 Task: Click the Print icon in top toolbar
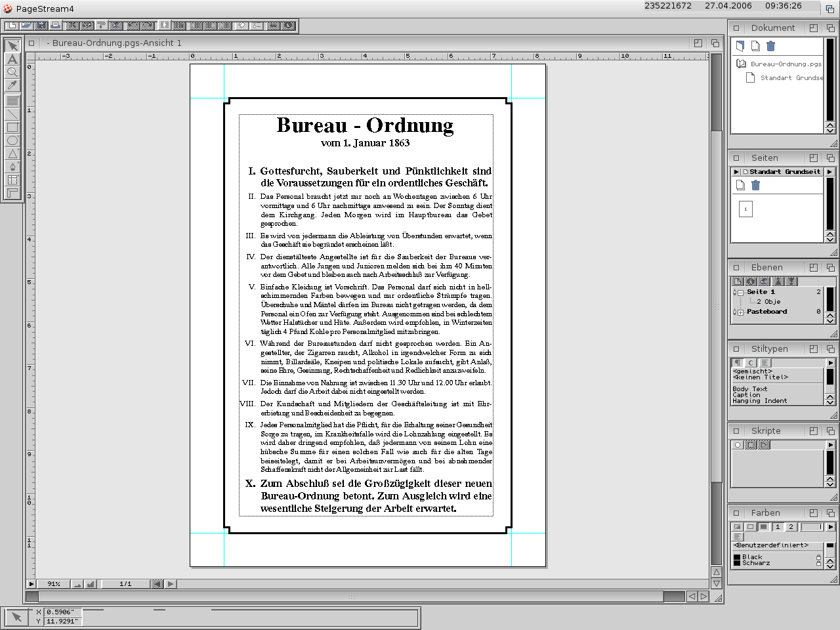[x=56, y=26]
